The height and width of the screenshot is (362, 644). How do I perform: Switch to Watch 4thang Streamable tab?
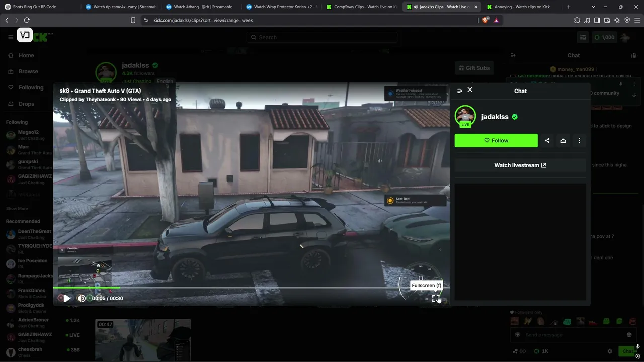(201, 7)
